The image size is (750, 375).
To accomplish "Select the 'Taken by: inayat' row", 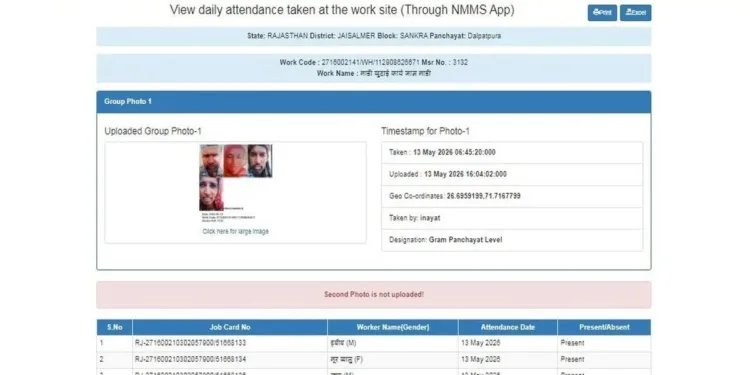I will [512, 218].
